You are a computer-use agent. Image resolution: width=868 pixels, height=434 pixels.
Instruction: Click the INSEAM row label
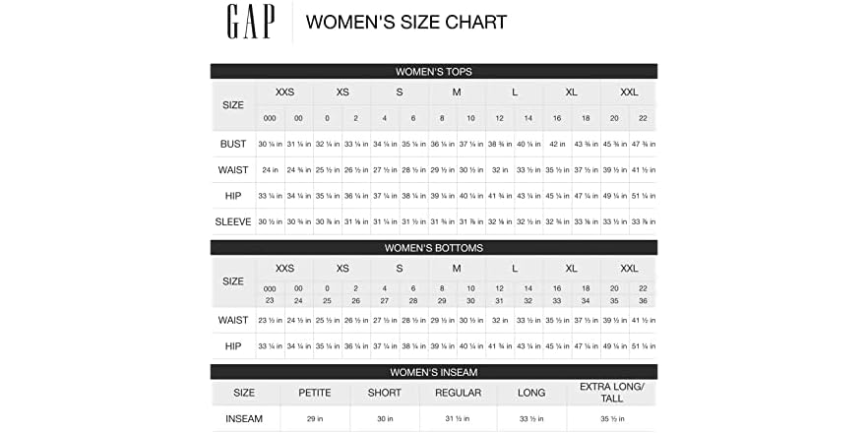244,418
